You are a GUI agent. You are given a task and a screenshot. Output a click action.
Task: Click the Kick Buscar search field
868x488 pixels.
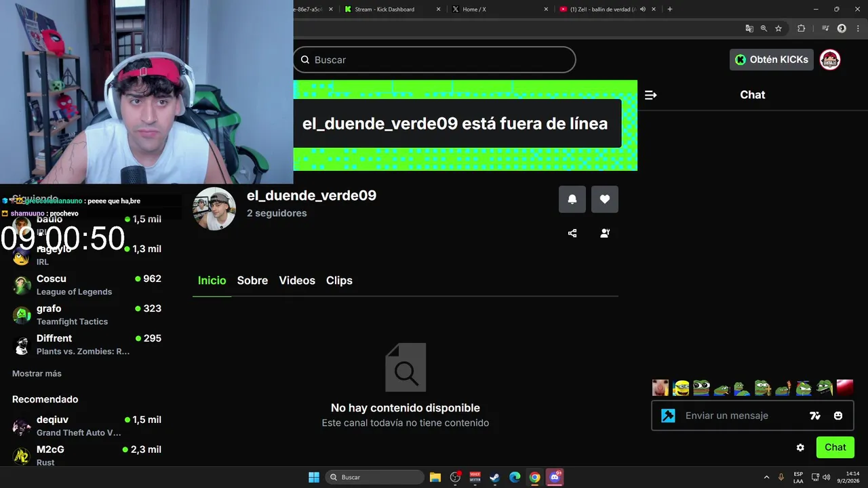point(435,60)
